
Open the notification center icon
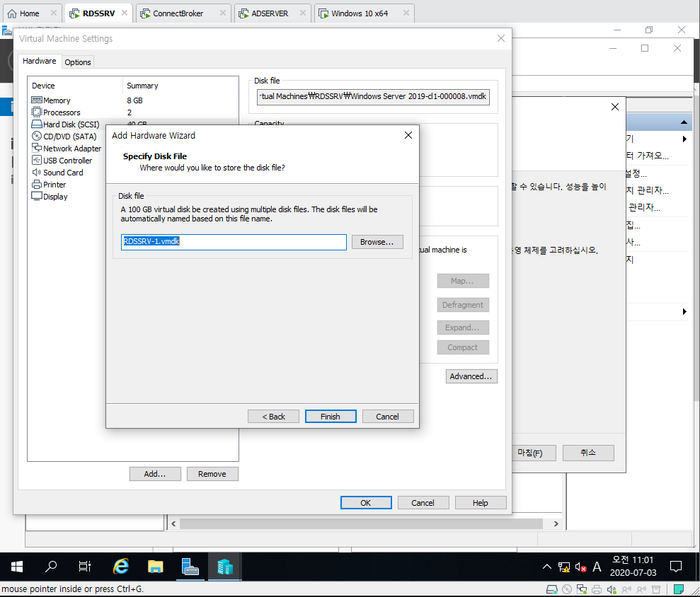coord(676,567)
